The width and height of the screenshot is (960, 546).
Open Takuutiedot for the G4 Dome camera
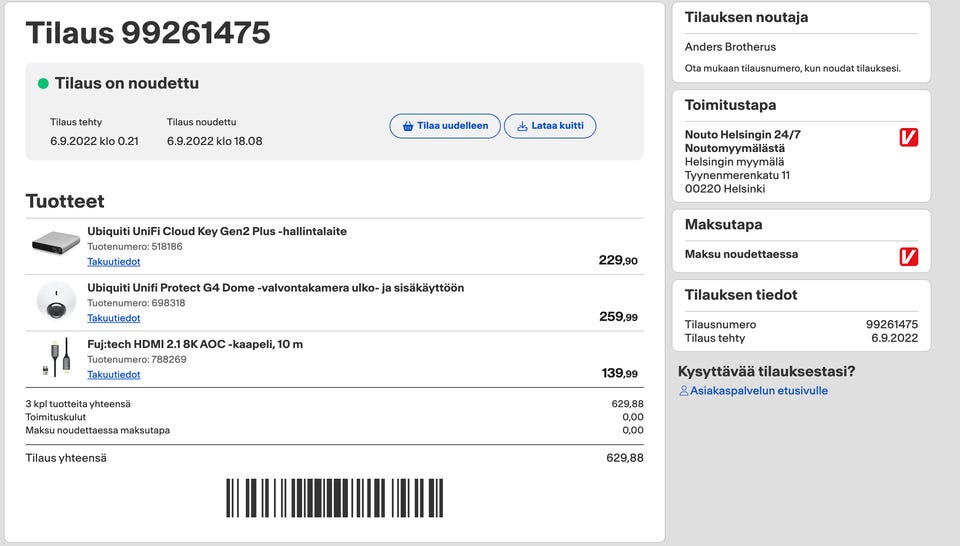click(x=114, y=318)
